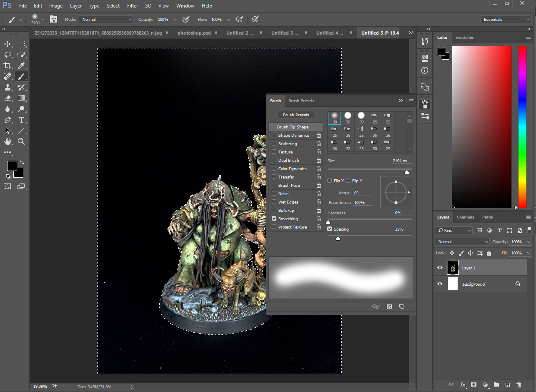Image resolution: width=536 pixels, height=392 pixels.
Task: Enable the Shape Dynamics checkbox
Action: coord(274,135)
